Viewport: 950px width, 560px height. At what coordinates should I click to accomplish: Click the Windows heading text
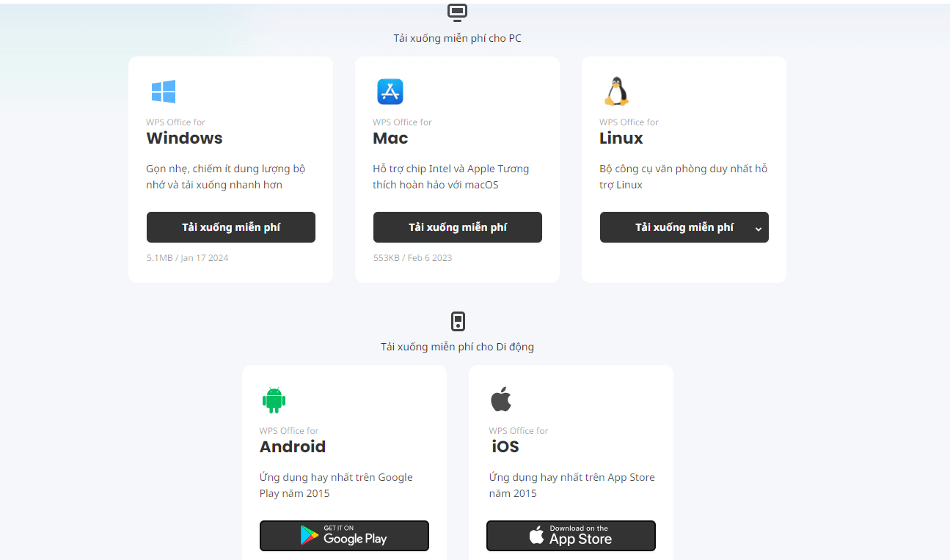(184, 138)
